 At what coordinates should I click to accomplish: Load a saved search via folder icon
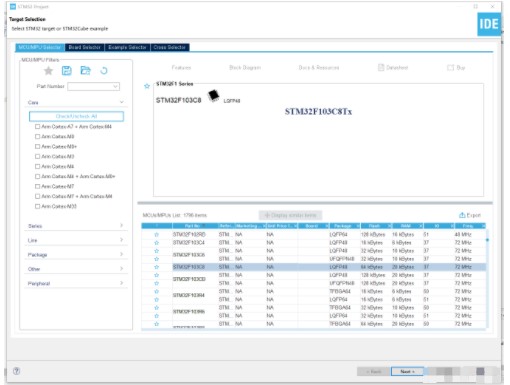tap(85, 70)
